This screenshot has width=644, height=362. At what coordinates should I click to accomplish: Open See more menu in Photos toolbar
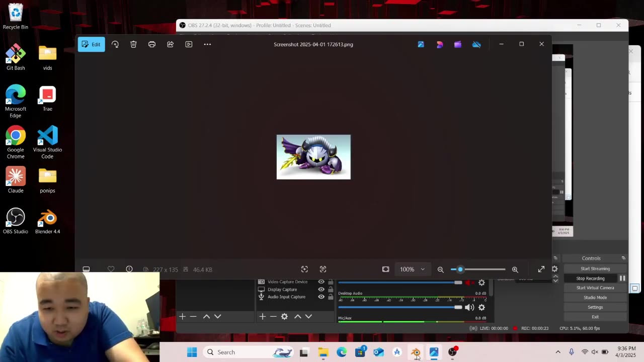coord(207,44)
